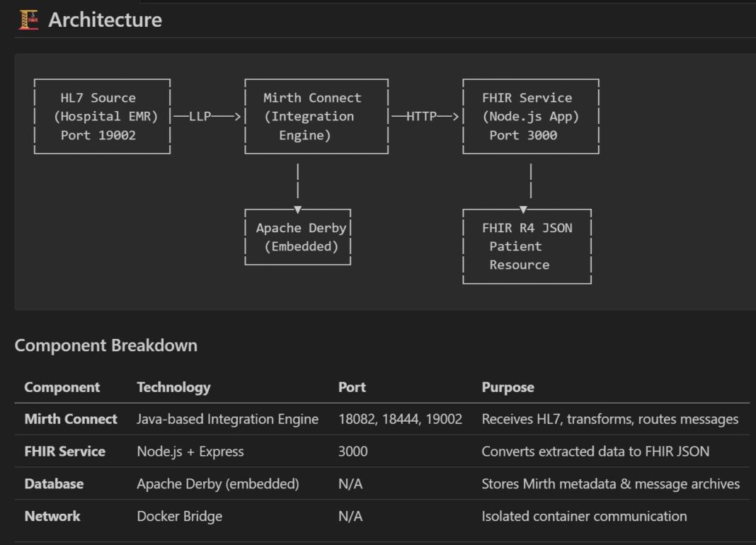Click 'Stores Mirth metadata & message archives'
The height and width of the screenshot is (545, 756).
[611, 483]
